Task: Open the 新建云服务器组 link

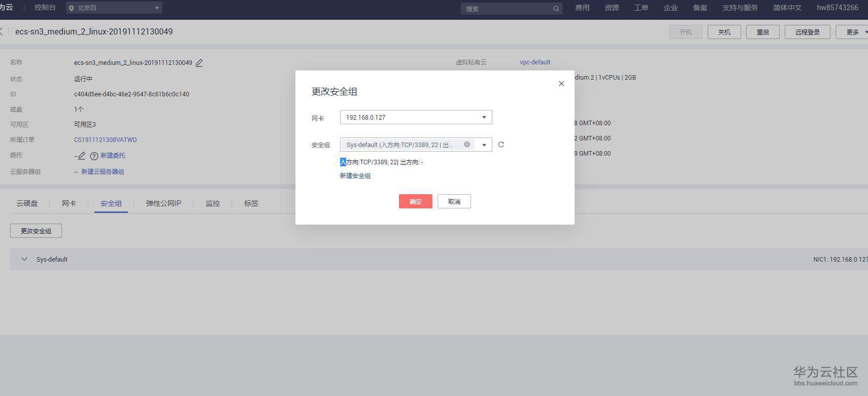Action: 103,172
